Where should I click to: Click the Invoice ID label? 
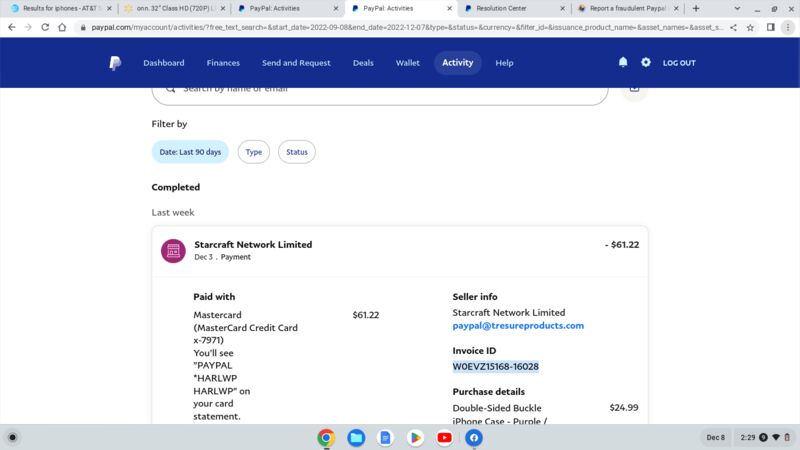coord(474,351)
